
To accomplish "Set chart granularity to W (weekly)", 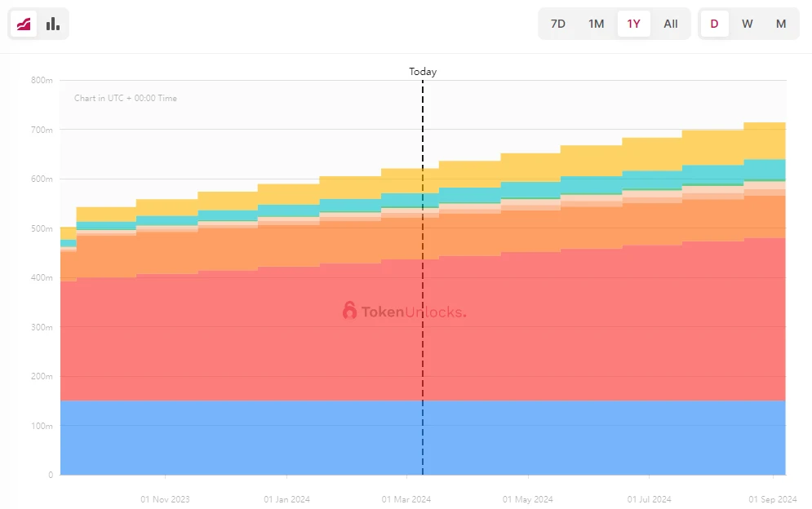I will click(748, 24).
